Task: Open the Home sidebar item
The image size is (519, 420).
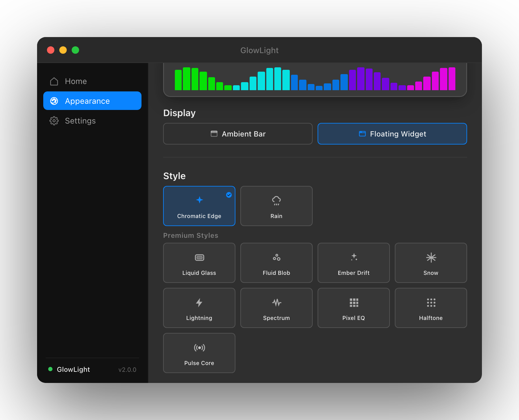Action: [x=92, y=81]
